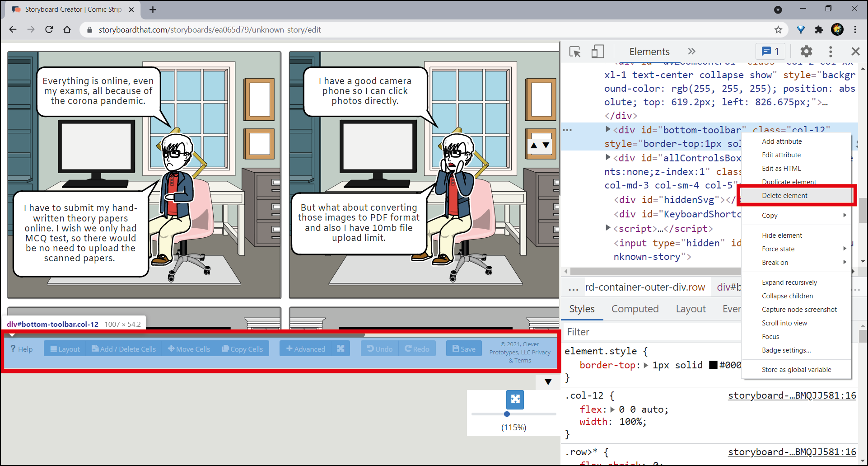Expand the allControlsBox div node

pyautogui.click(x=608, y=157)
